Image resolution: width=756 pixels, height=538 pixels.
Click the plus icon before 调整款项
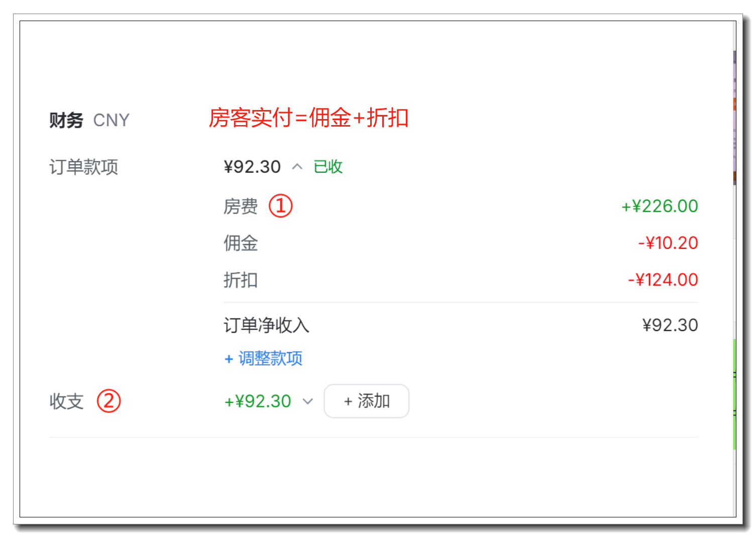coord(229,359)
